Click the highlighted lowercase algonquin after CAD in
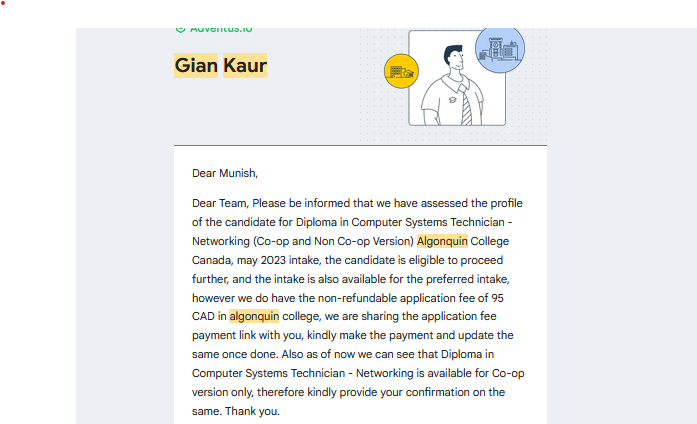Viewport: 697px width, 424px height. click(254, 316)
